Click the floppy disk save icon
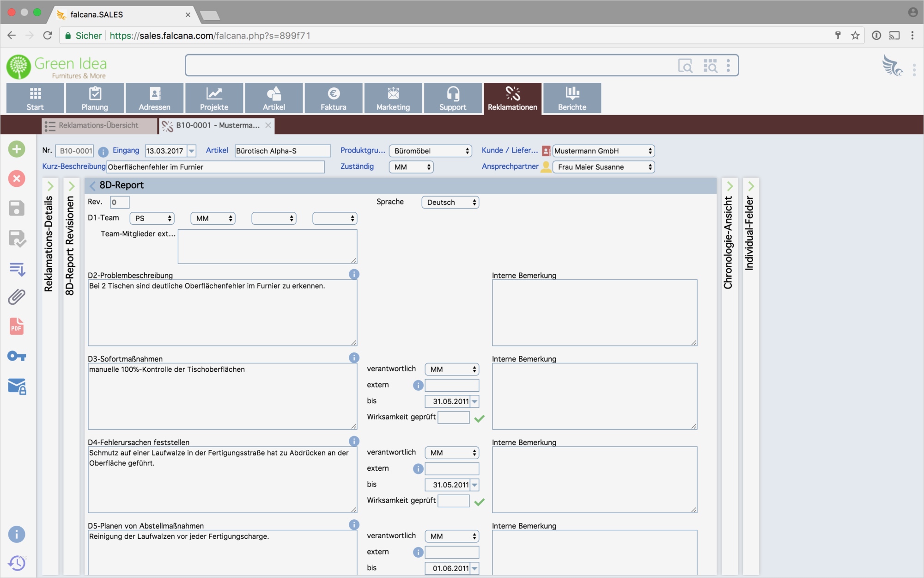 [x=17, y=209]
